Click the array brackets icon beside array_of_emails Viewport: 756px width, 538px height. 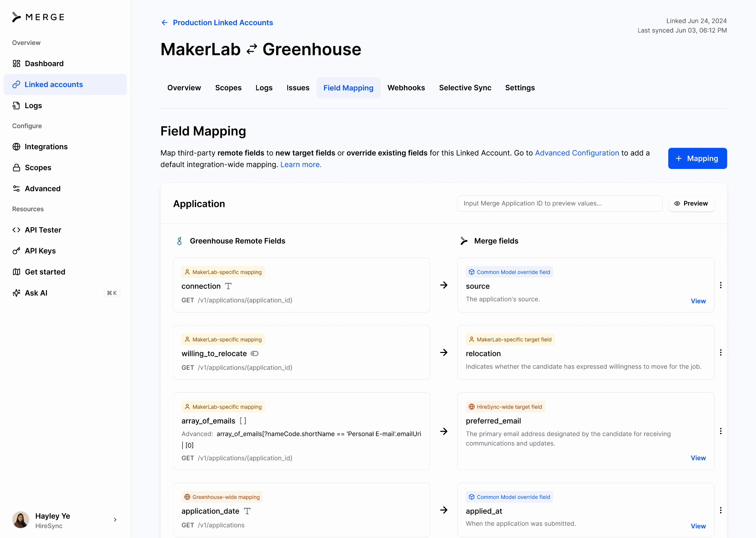point(243,421)
